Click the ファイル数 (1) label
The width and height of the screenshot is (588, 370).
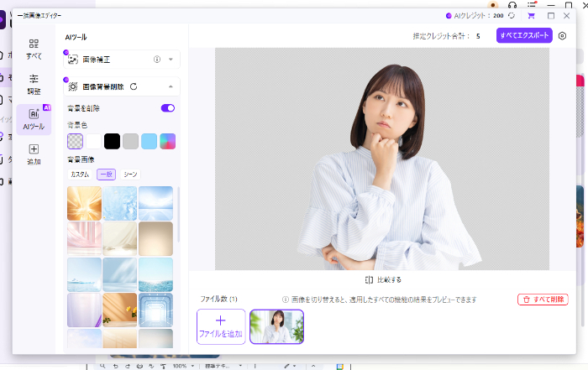coord(218,299)
